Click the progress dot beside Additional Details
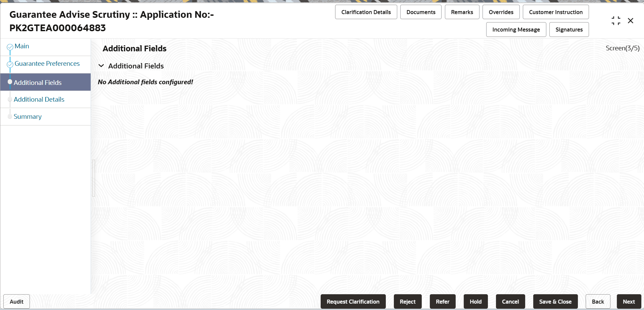The image size is (644, 310). pyautogui.click(x=10, y=99)
